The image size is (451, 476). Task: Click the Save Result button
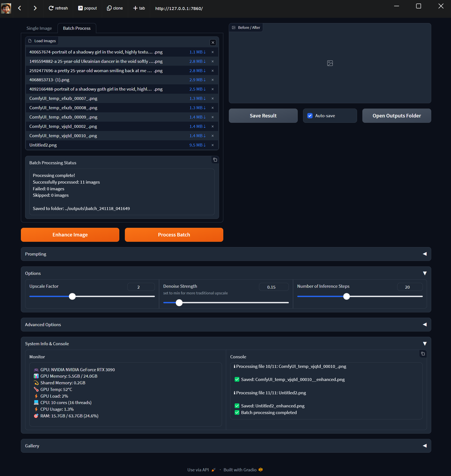tap(263, 116)
